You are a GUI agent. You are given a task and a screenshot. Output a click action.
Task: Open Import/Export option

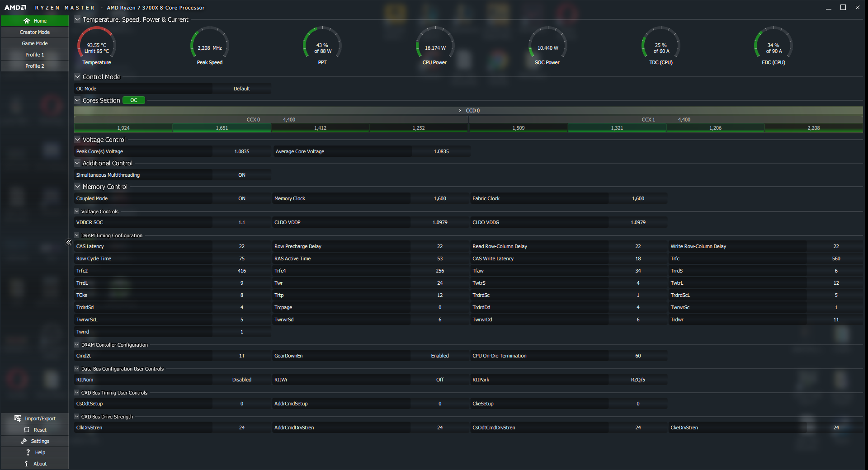coord(35,418)
